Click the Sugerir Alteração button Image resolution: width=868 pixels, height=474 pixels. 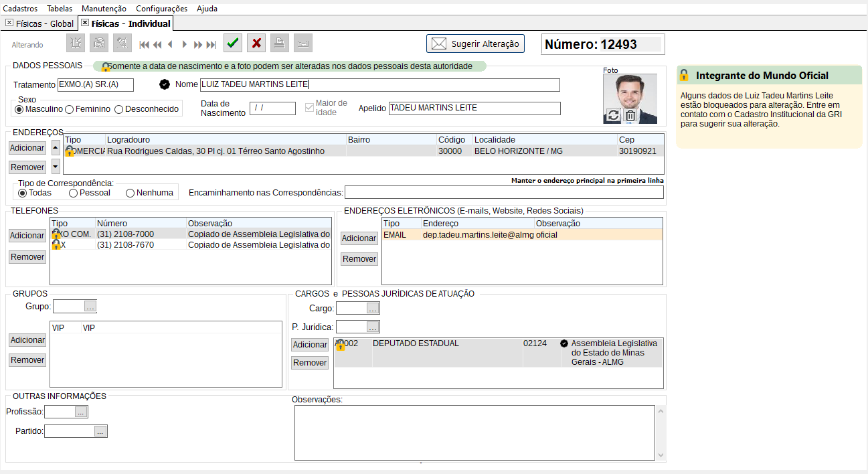pos(475,44)
